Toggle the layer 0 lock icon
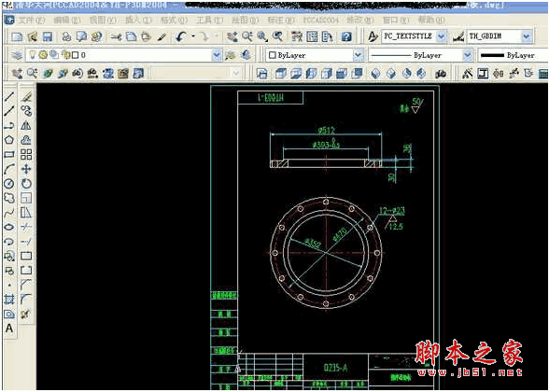 click(x=65, y=54)
